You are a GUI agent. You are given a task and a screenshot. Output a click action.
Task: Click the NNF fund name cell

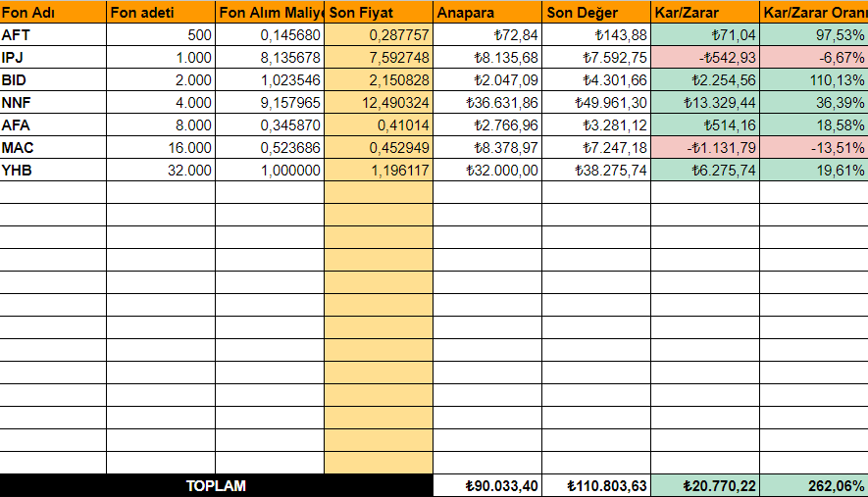pos(53,103)
